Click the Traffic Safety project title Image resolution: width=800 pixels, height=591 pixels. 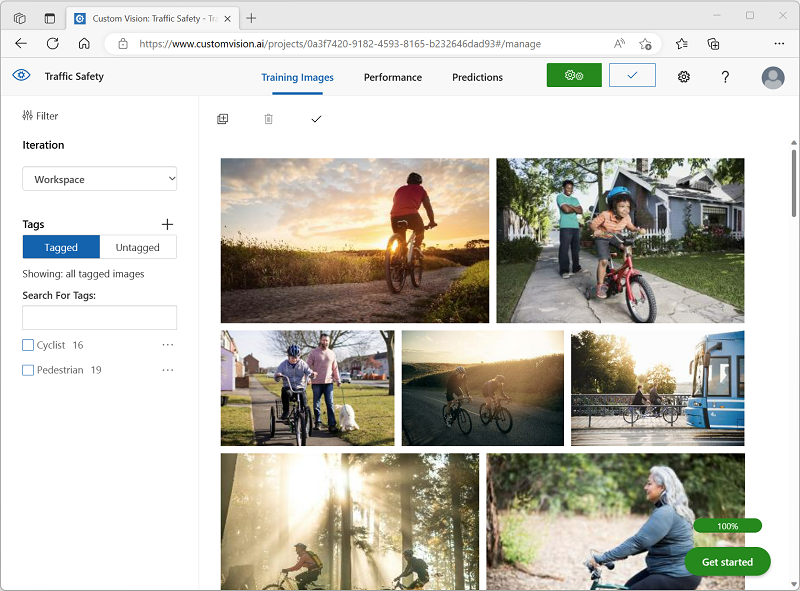point(74,76)
